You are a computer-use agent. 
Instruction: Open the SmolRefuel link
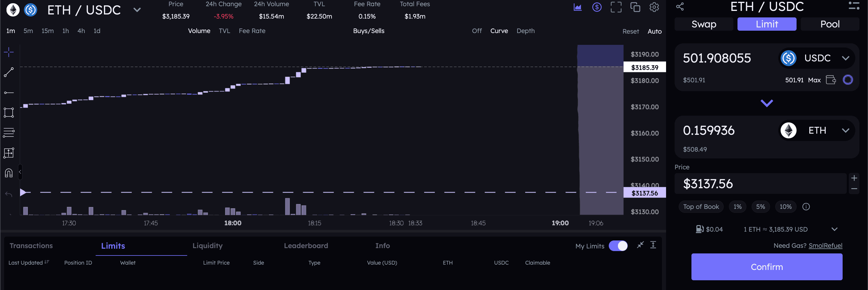[x=825, y=245]
